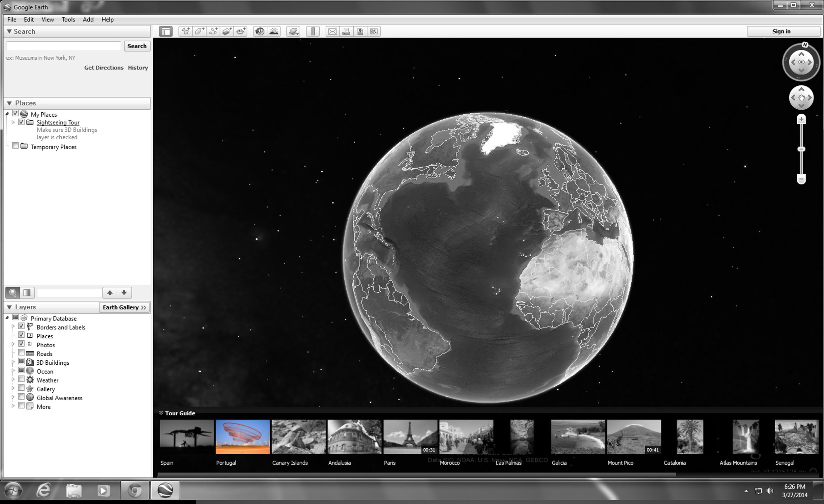Disable the Borders and Labels layer
Image resolution: width=824 pixels, height=504 pixels.
21,326
